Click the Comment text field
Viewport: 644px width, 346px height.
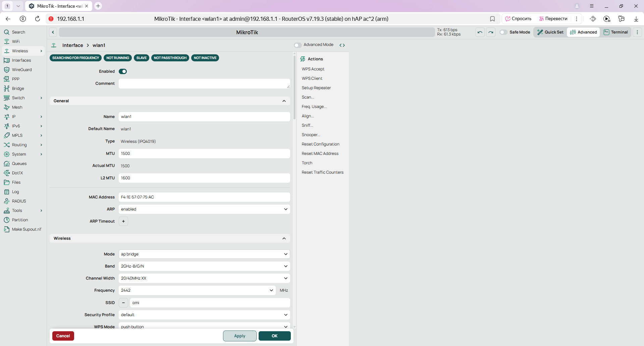point(204,84)
